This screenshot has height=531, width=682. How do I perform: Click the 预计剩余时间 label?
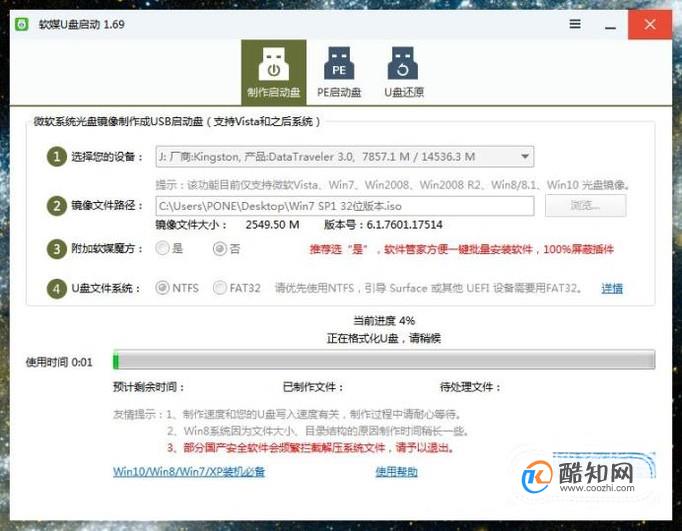tap(148, 387)
